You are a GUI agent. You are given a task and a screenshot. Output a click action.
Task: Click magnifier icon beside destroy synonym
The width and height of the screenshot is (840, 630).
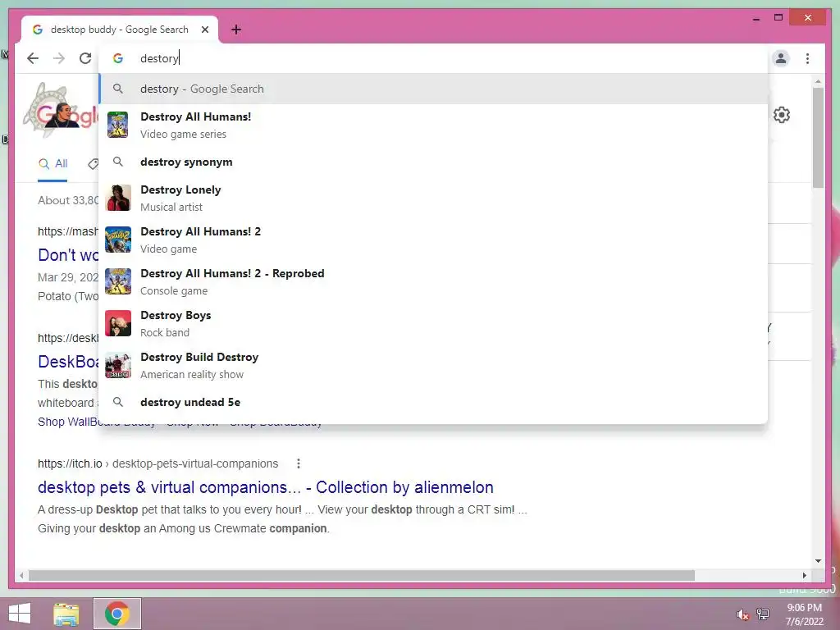pos(118,162)
